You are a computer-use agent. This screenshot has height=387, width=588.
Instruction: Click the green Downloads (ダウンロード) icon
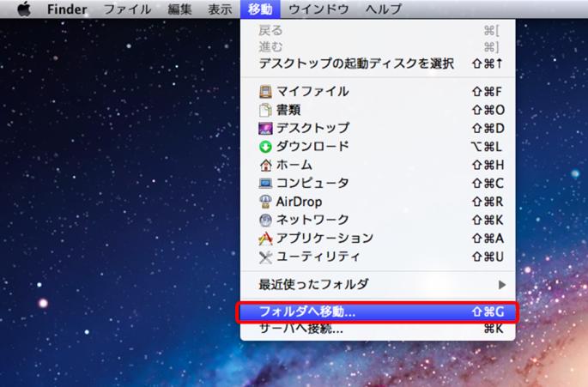265,147
